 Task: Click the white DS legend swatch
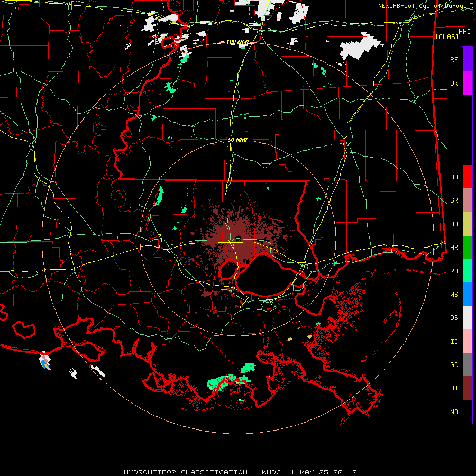tap(467, 317)
